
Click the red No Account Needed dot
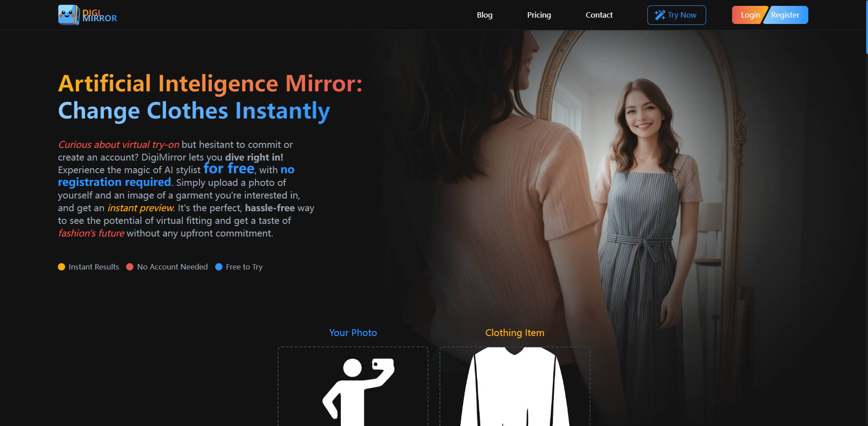point(130,267)
